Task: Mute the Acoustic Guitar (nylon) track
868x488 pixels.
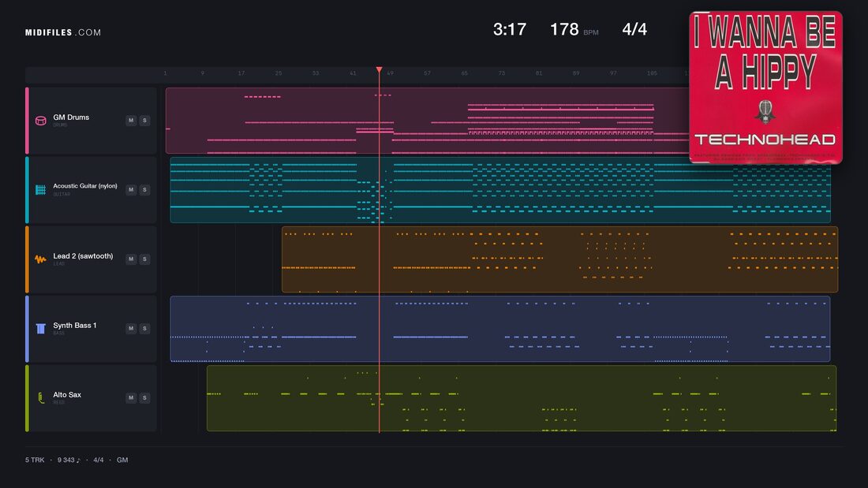Action: pyautogui.click(x=131, y=190)
